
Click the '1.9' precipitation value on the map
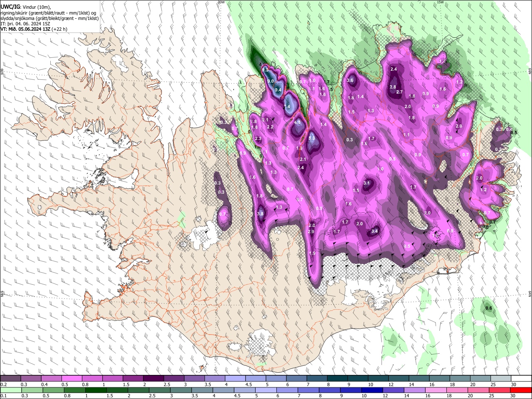313,253
